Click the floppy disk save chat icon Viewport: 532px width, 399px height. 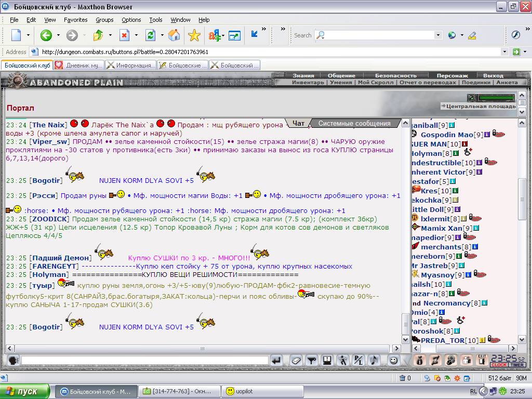pyautogui.click(x=327, y=361)
